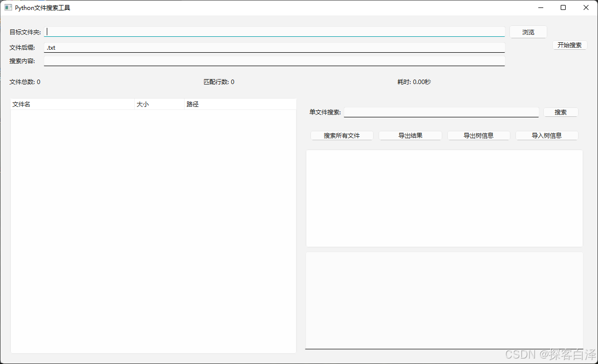This screenshot has width=598, height=364.
Task: Click the 大小 column header to sort
Action: [x=143, y=104]
